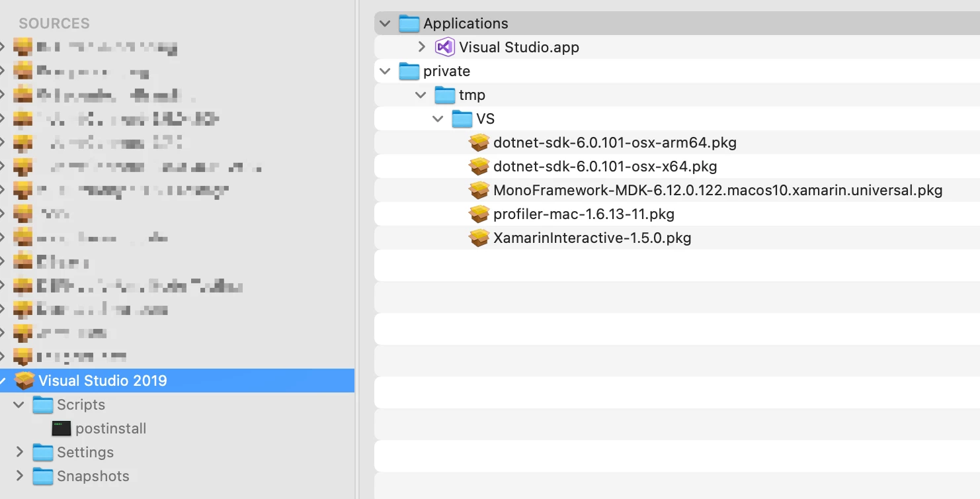Collapse the private folder
Screen dimensions: 980x499
[385, 71]
